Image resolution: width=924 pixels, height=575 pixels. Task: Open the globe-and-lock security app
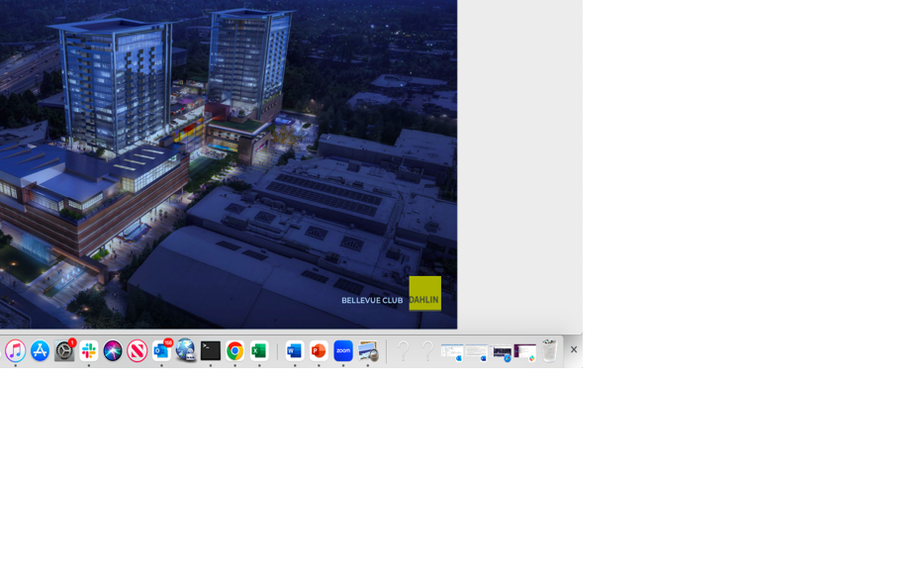(x=185, y=349)
